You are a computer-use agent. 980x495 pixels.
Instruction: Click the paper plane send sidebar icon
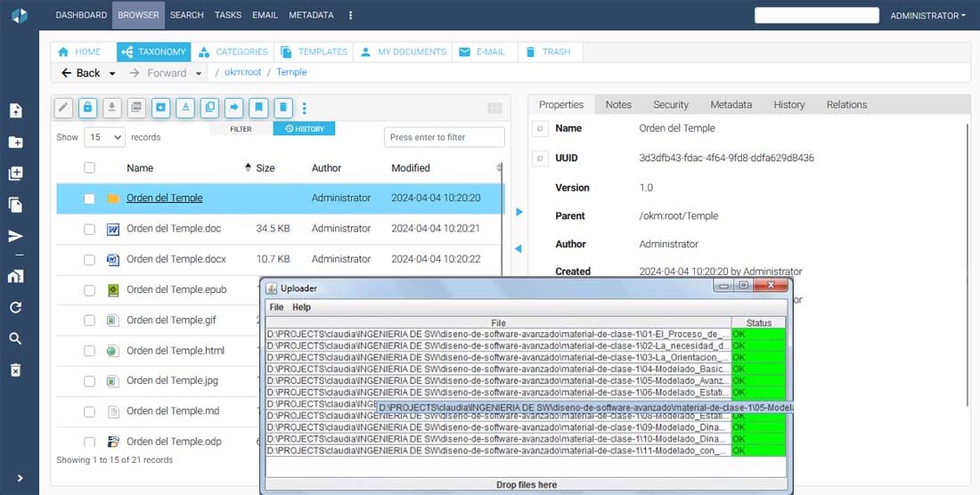pyautogui.click(x=15, y=236)
